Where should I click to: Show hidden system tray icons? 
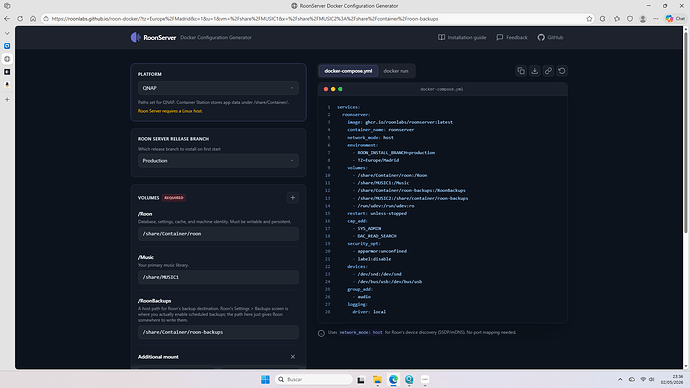(620, 379)
